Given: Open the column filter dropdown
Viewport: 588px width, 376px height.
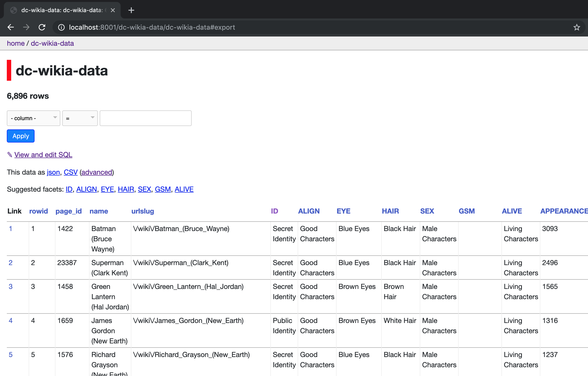Looking at the screenshot, I should [34, 118].
